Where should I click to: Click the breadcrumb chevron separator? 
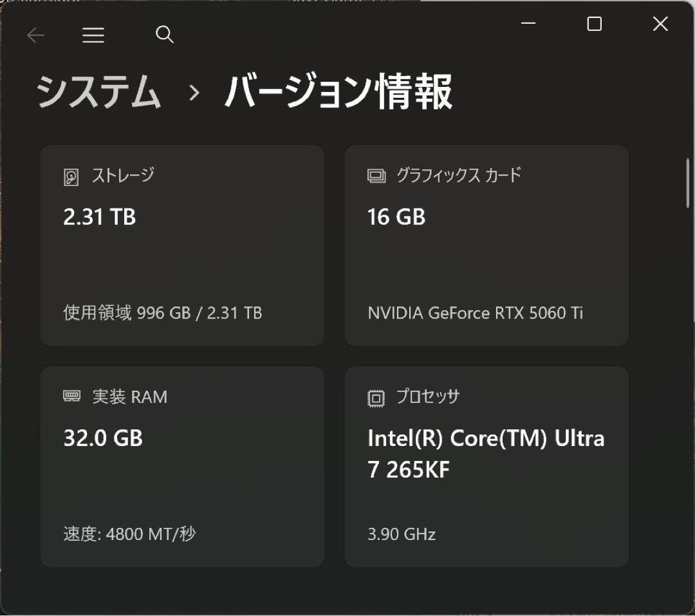coord(194,93)
